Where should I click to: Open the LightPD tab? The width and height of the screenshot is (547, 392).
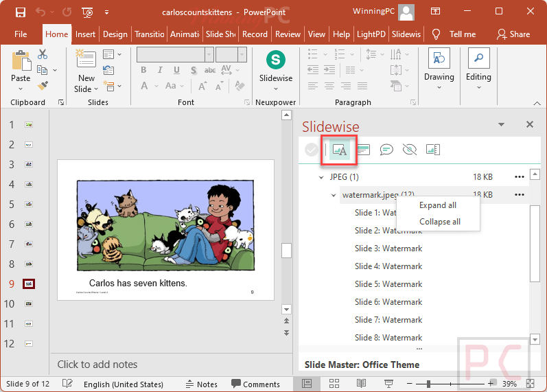pyautogui.click(x=371, y=34)
